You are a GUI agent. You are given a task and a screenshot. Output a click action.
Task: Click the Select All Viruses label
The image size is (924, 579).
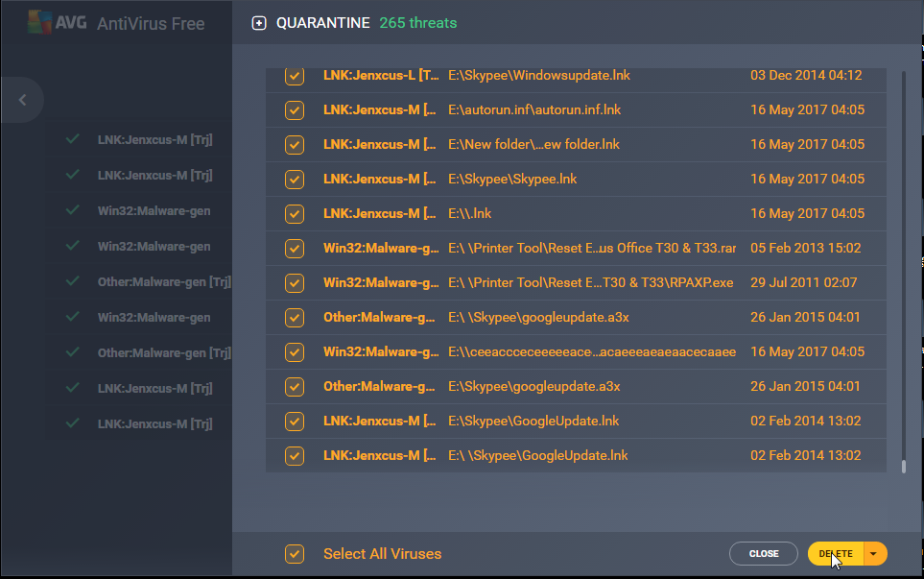(x=383, y=554)
